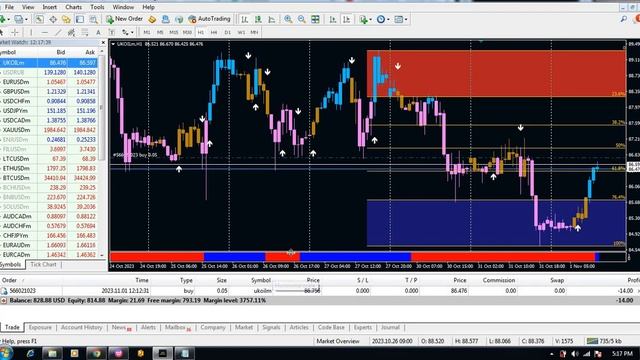
Task: Click the green plus New Chart icon
Action: pyautogui.click(x=3, y=19)
